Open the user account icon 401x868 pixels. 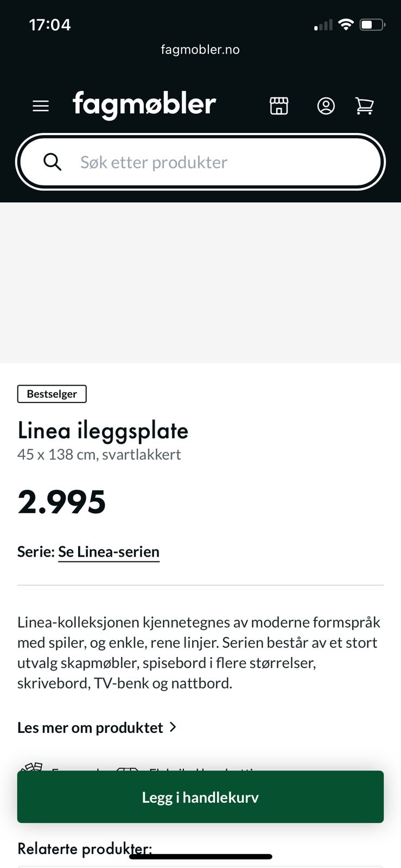326,106
